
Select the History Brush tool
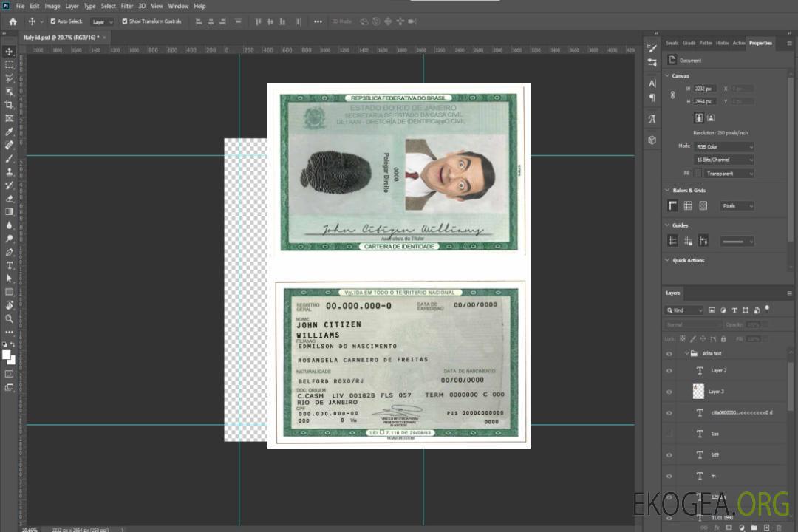pyautogui.click(x=9, y=185)
